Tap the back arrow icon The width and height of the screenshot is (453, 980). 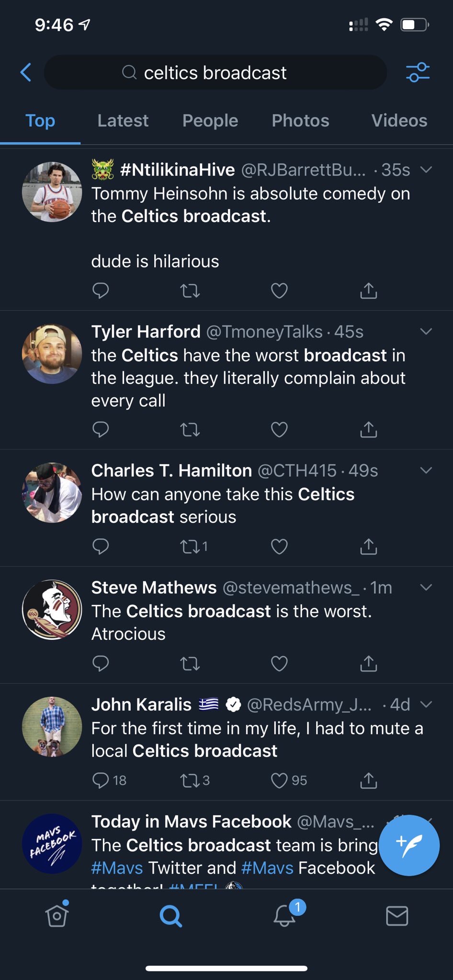click(x=26, y=73)
